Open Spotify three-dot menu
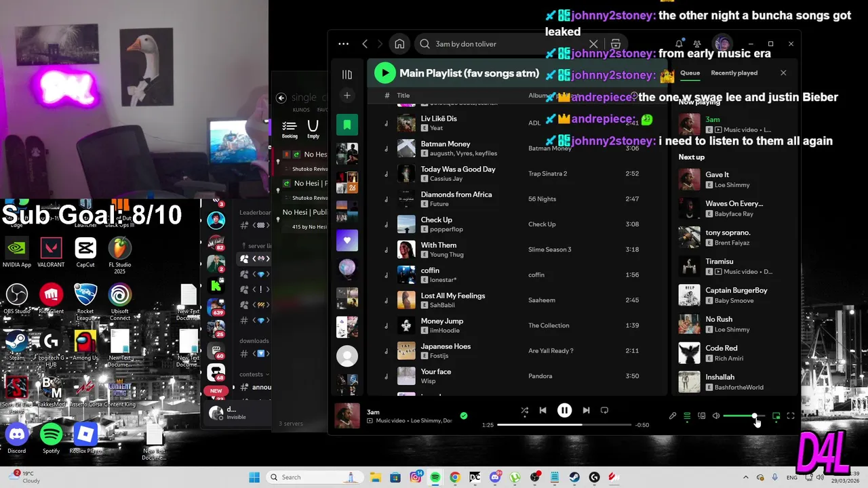Viewport: 868px width, 488px height. tap(344, 44)
